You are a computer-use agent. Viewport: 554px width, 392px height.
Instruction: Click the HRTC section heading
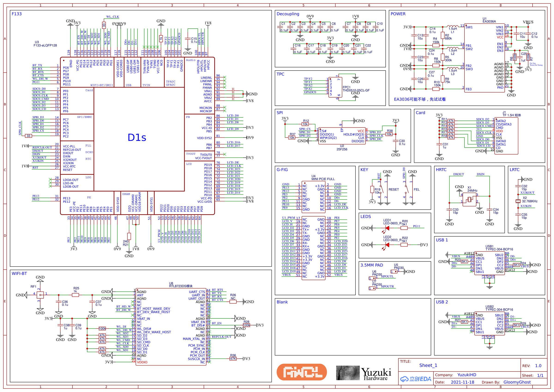[x=441, y=169]
